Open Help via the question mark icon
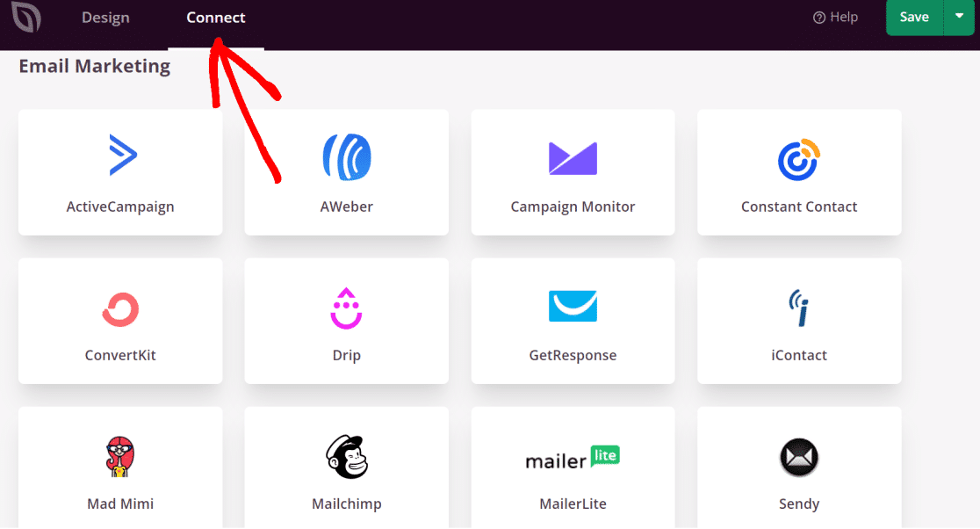The height and width of the screenshot is (529, 980). 818,17
